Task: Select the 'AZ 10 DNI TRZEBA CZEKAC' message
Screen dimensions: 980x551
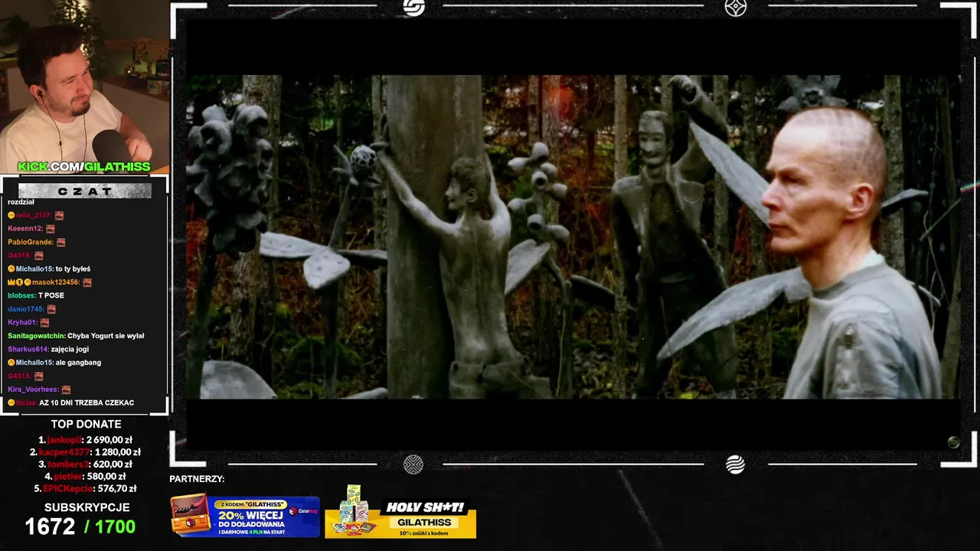Action: click(87, 403)
